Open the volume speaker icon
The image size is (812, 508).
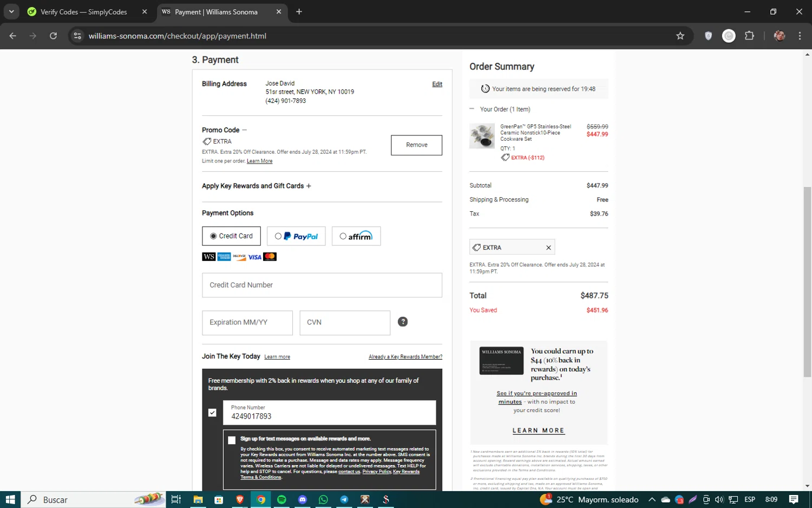pos(719,499)
